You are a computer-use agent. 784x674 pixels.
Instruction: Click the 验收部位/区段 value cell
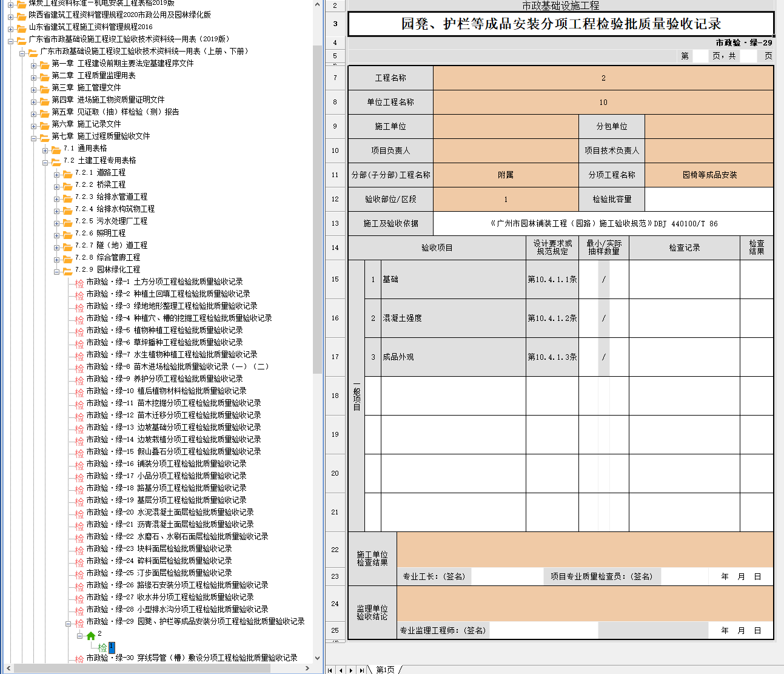(x=506, y=199)
